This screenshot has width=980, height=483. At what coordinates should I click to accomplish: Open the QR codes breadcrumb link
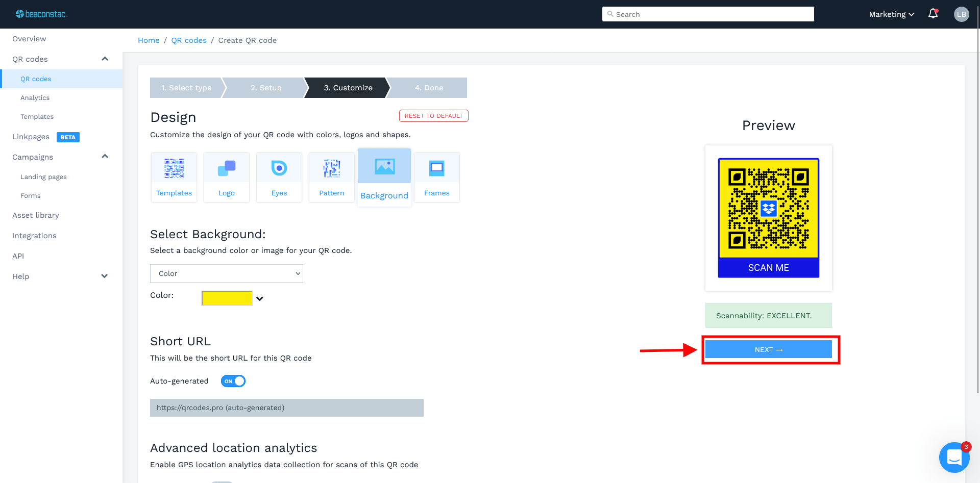tap(189, 40)
